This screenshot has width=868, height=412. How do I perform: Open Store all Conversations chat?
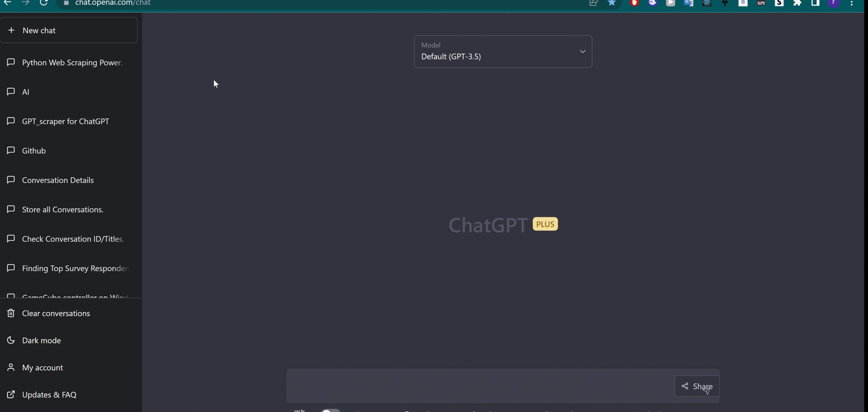[x=62, y=209]
